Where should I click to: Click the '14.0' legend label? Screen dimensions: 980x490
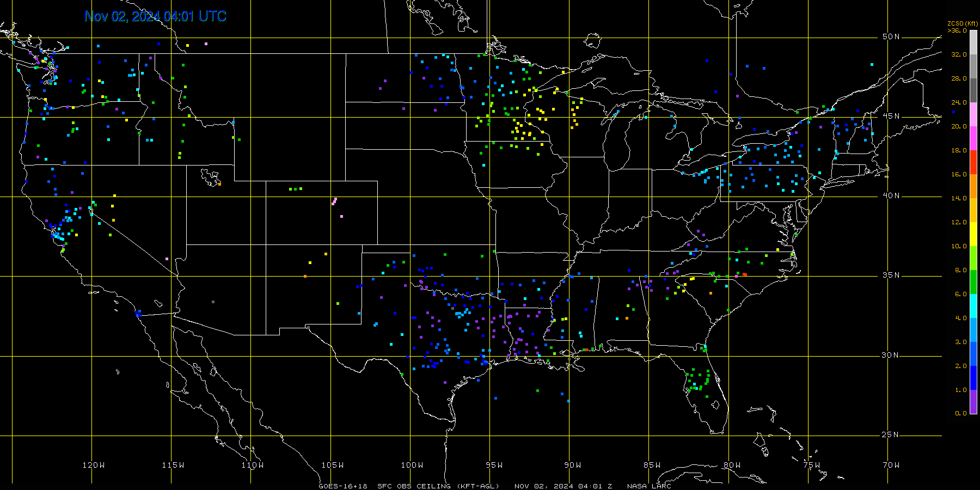959,198
